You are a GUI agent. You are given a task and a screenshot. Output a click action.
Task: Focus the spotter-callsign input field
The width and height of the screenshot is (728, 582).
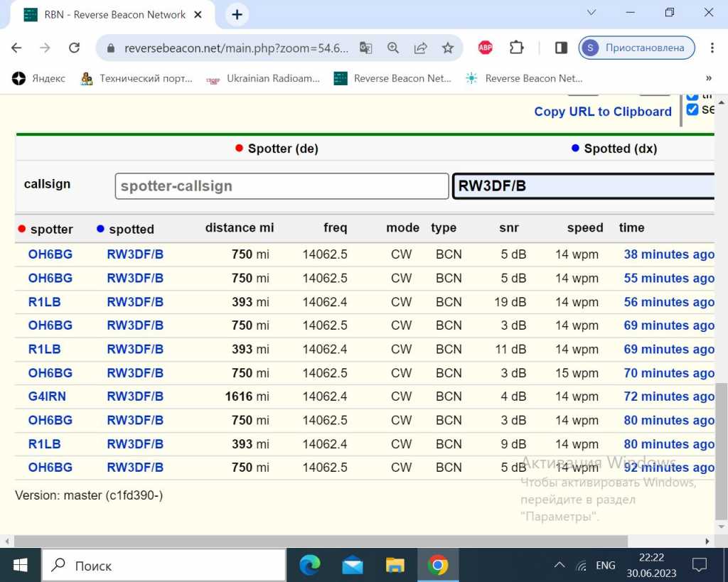click(282, 186)
